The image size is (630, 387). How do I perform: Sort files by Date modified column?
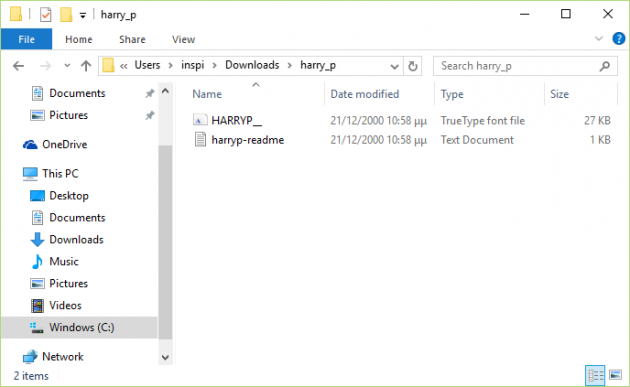coord(364,94)
